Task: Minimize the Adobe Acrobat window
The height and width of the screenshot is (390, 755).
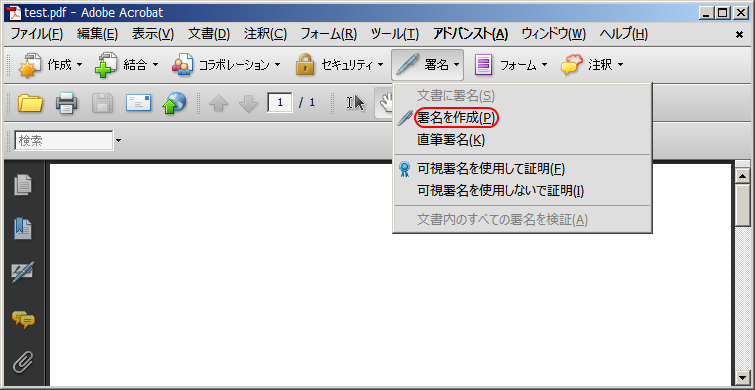Action: (707, 13)
